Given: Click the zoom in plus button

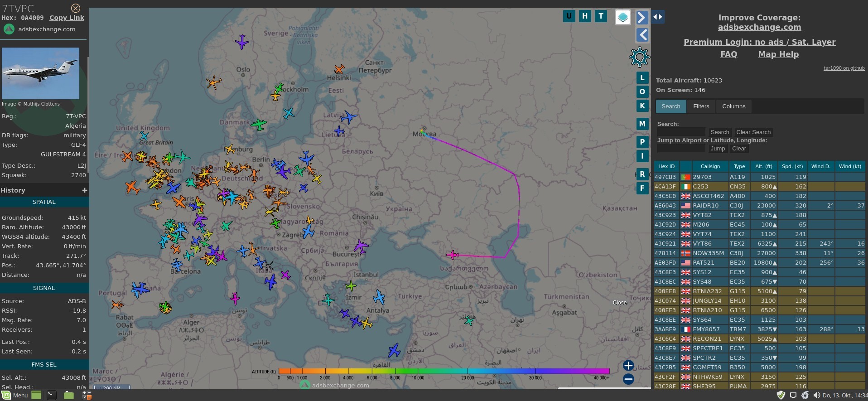Looking at the screenshot, I should pos(628,366).
